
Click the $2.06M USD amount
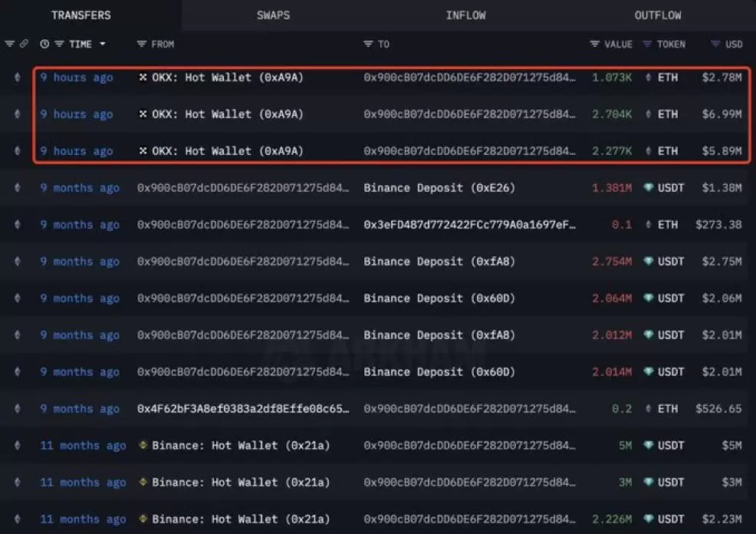tap(721, 298)
